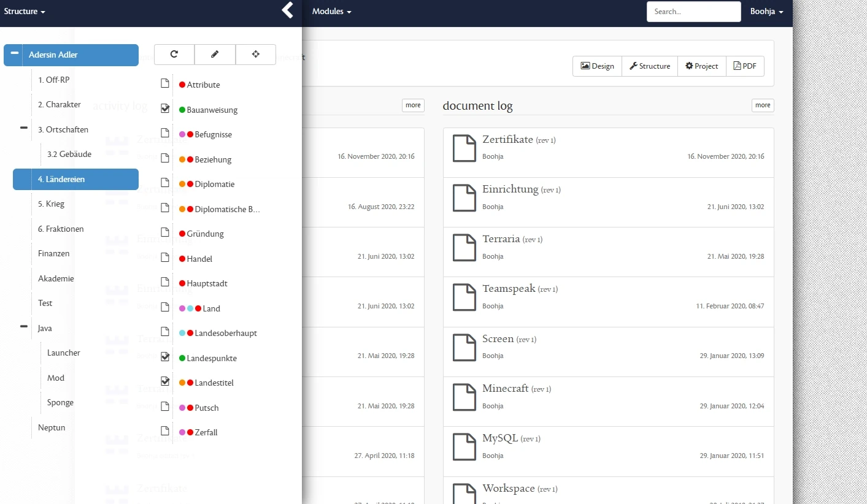Select 2. Charakter in the tree
867x504 pixels.
60,105
